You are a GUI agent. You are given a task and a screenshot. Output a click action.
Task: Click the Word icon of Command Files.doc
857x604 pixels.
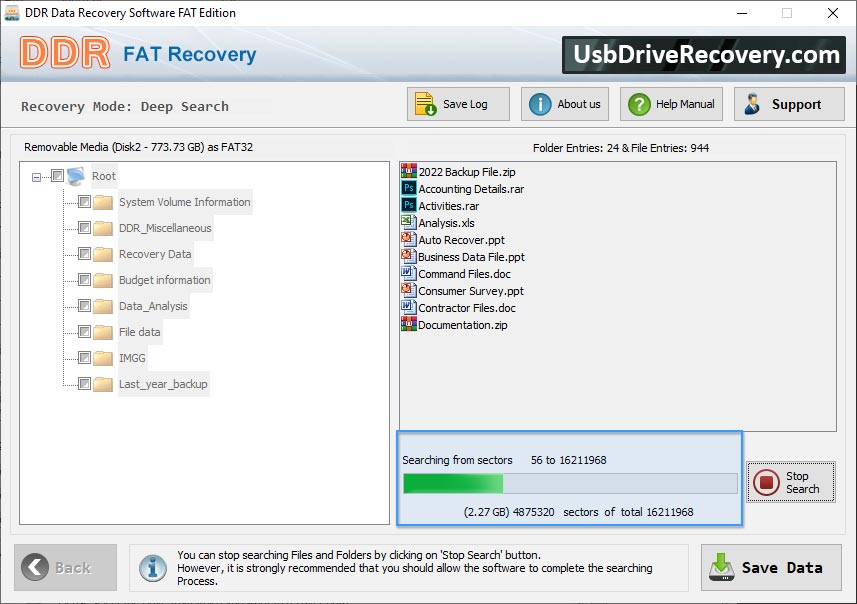tap(408, 273)
